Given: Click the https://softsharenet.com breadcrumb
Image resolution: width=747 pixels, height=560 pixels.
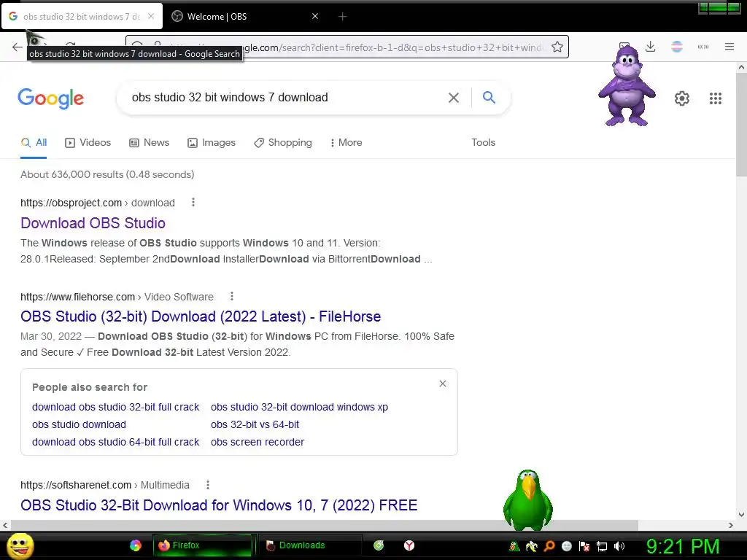Looking at the screenshot, I should pos(76,485).
